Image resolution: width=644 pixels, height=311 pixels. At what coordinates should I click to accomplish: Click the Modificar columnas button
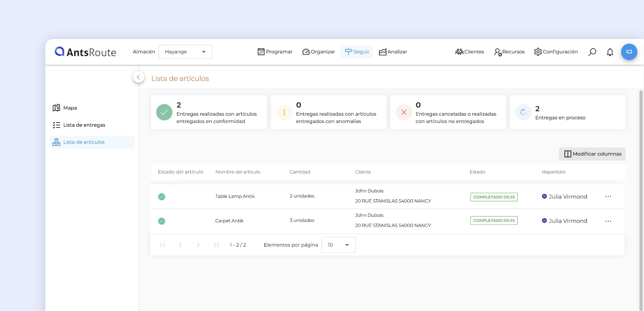592,154
